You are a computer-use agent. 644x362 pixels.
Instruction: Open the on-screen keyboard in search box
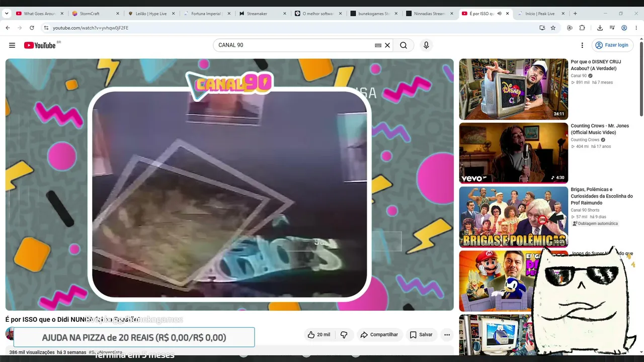coord(378,45)
